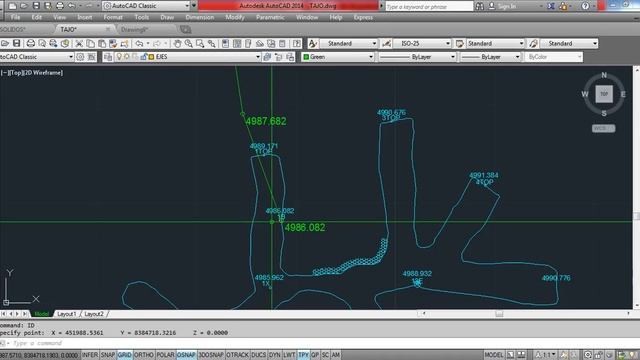Screen dimensions: 640x360
Task: Click the Annotation Visibility status icon
Action: coord(563,355)
